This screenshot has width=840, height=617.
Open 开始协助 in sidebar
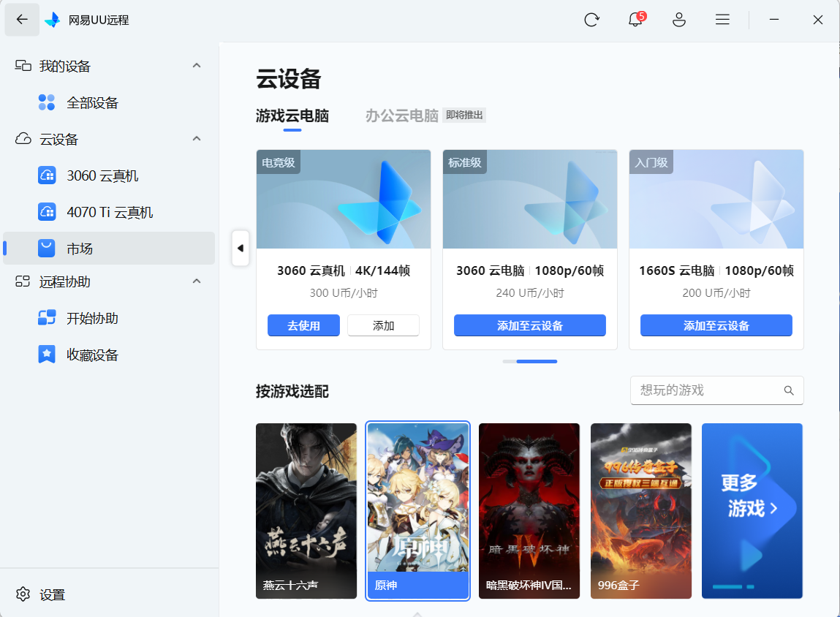(109, 317)
